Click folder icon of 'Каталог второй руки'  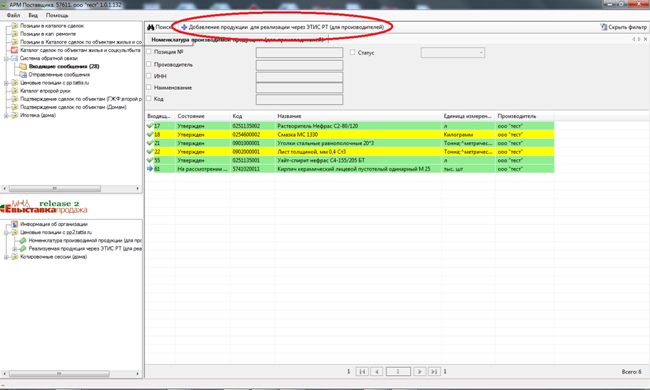pos(15,91)
